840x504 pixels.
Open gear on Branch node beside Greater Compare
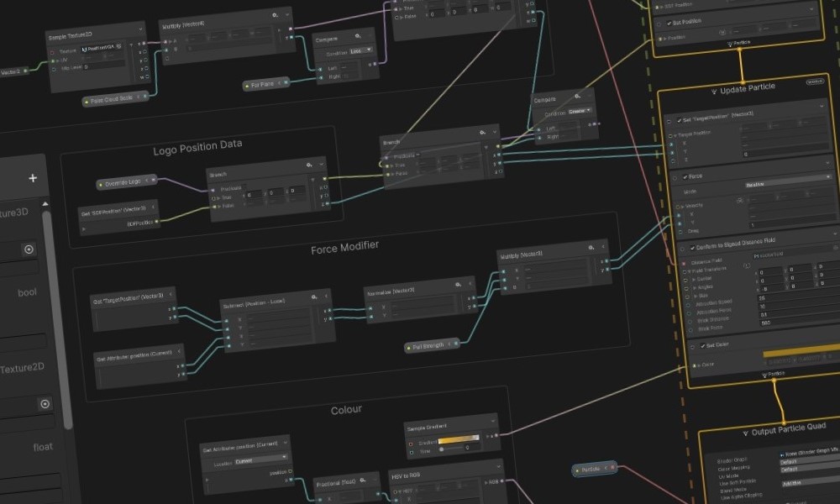(483, 132)
